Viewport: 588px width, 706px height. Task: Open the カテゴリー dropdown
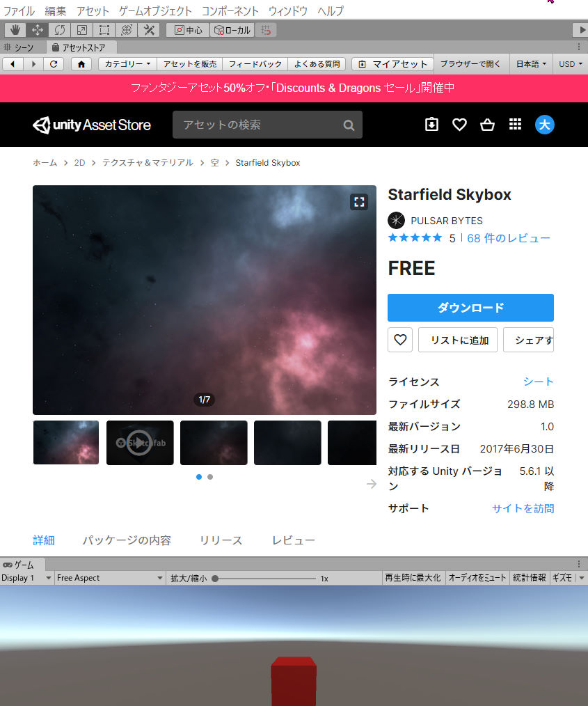coord(128,64)
